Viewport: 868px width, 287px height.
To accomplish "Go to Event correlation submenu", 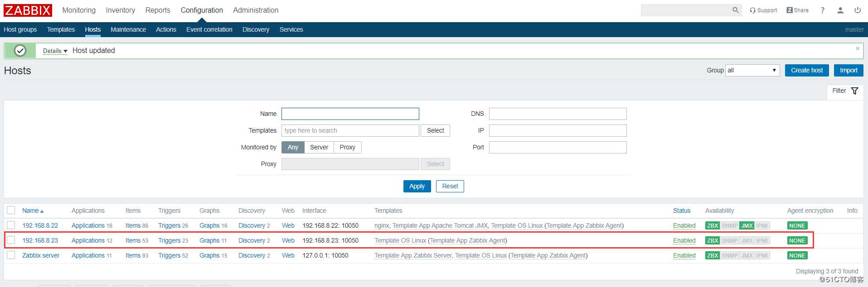I will click(209, 29).
